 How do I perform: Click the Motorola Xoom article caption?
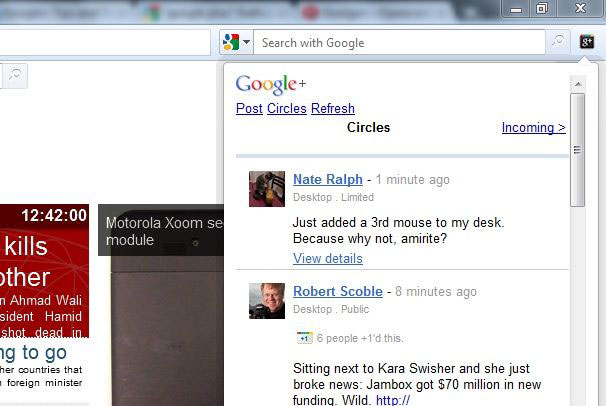click(164, 231)
